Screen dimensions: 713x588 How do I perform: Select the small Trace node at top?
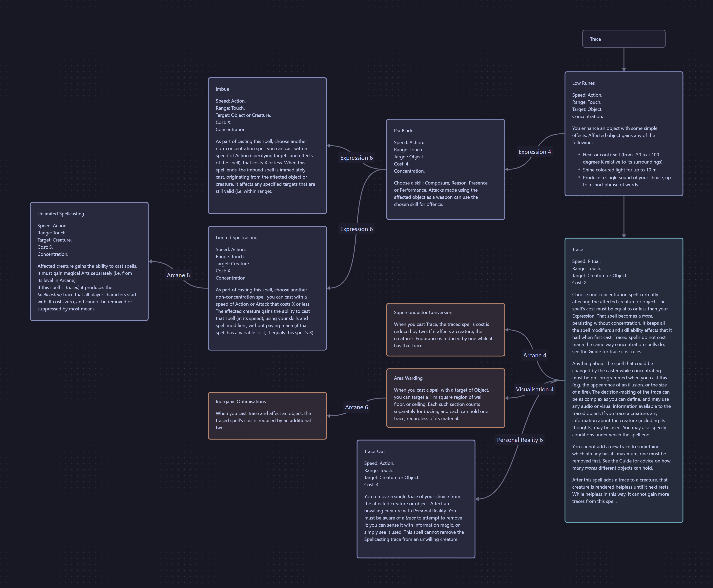click(623, 39)
